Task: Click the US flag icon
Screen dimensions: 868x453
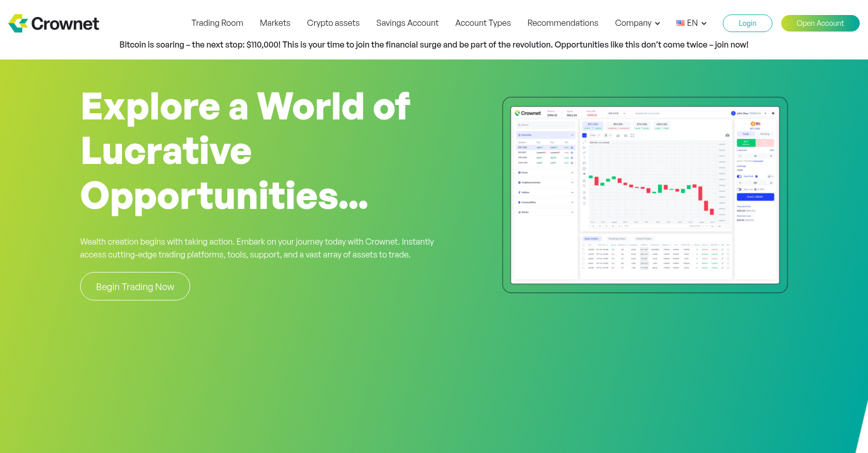Action: click(680, 23)
